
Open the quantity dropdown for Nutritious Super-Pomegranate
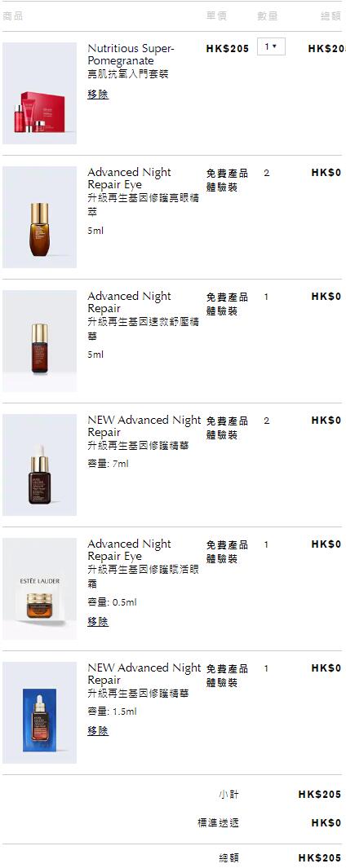point(271,47)
